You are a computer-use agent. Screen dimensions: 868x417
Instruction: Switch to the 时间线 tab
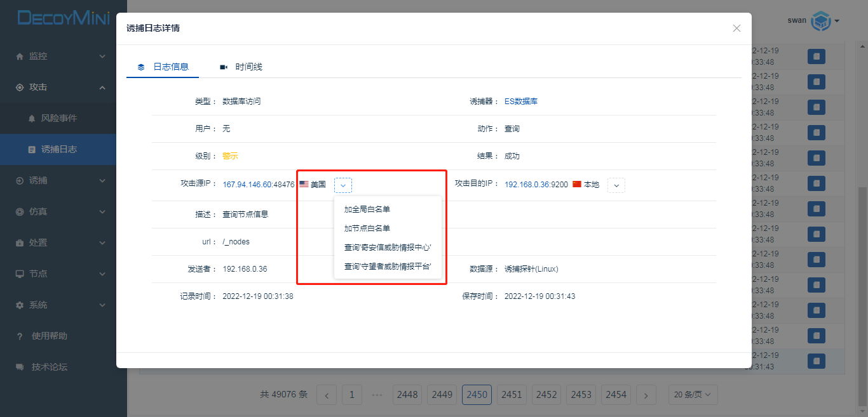click(241, 67)
